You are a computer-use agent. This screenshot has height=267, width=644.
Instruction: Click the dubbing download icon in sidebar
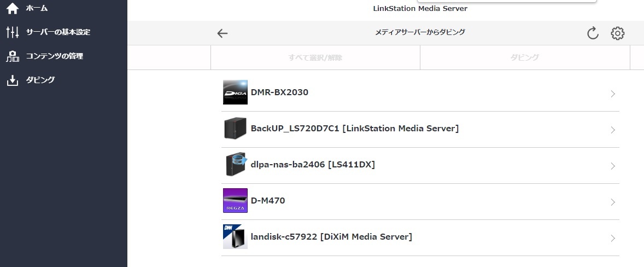click(13, 80)
